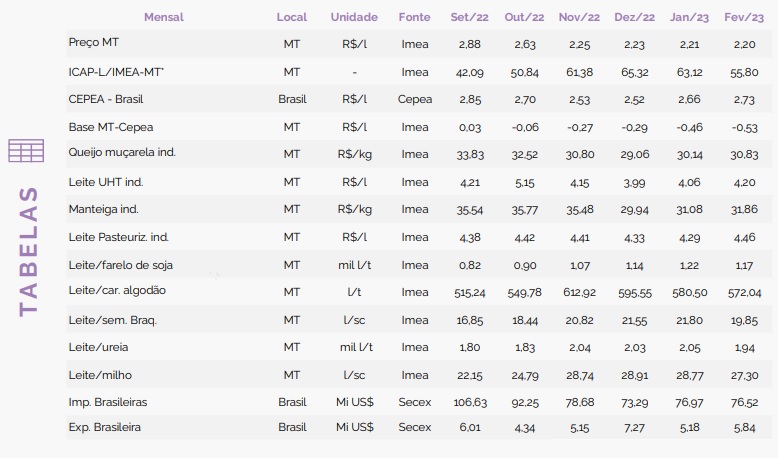Viewport: 778px width, 458px height.
Task: Click the 65,32 value in ICAP-L row
Action: pos(635,72)
